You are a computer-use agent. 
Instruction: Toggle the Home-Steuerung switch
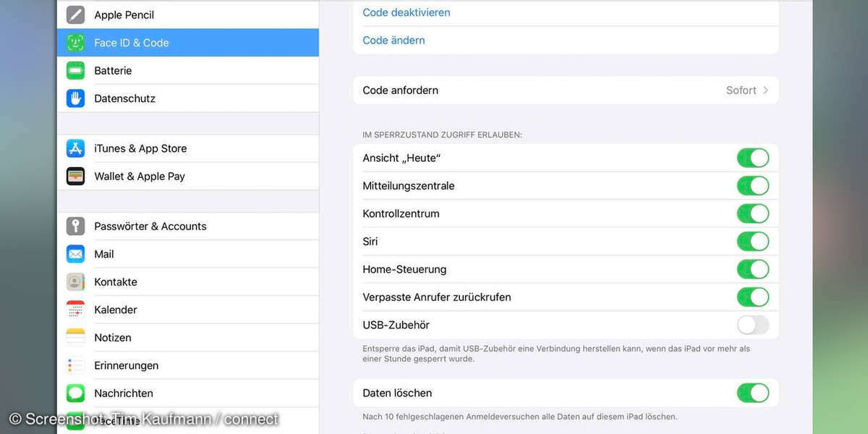(753, 269)
